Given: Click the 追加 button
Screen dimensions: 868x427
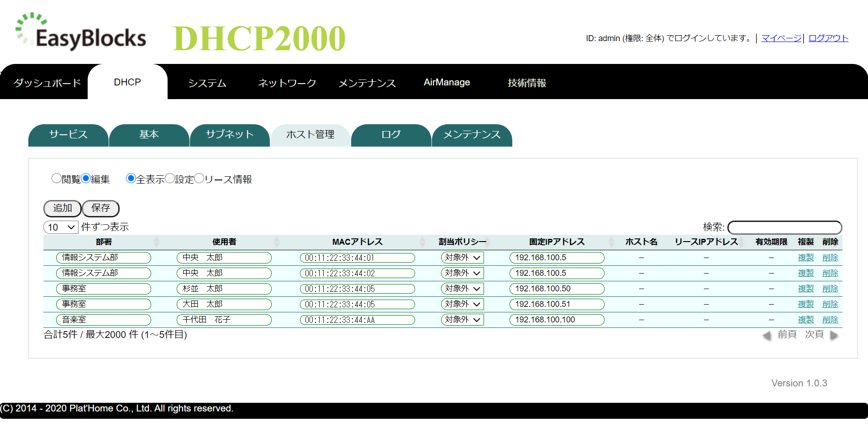Looking at the screenshot, I should [63, 208].
